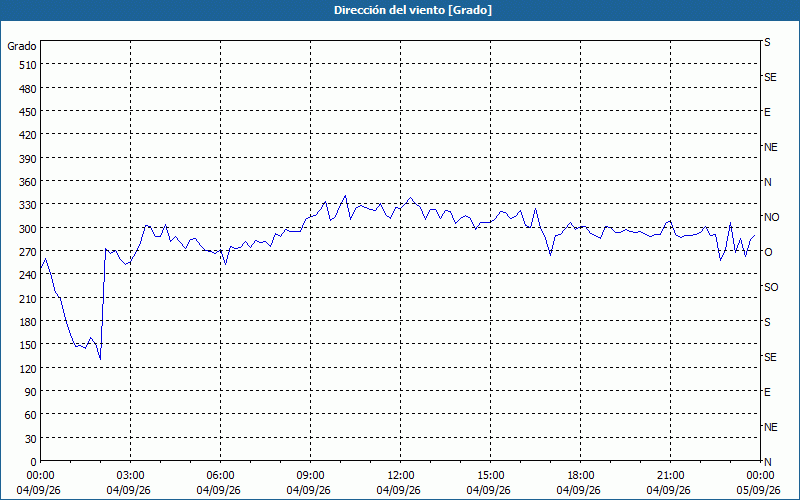
Task: Click the 04/09/26 date under 21:00
Action: pos(668,490)
